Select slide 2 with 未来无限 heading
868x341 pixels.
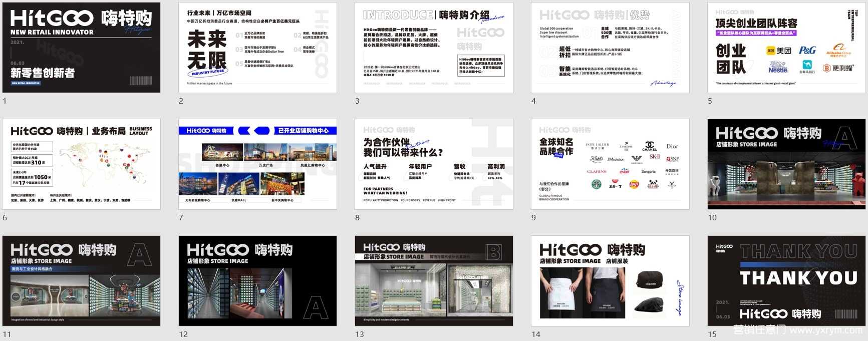coord(258,48)
